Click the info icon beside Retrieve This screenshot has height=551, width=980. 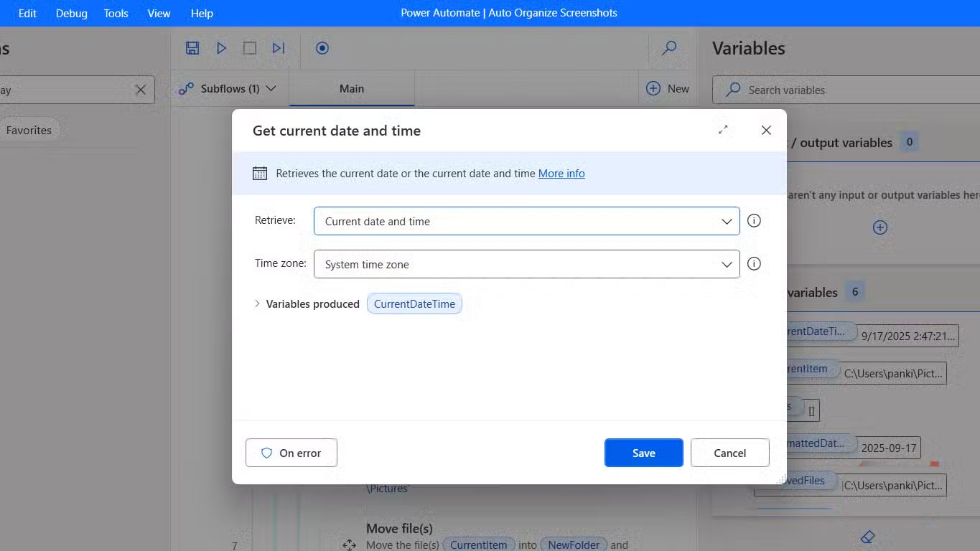(754, 221)
